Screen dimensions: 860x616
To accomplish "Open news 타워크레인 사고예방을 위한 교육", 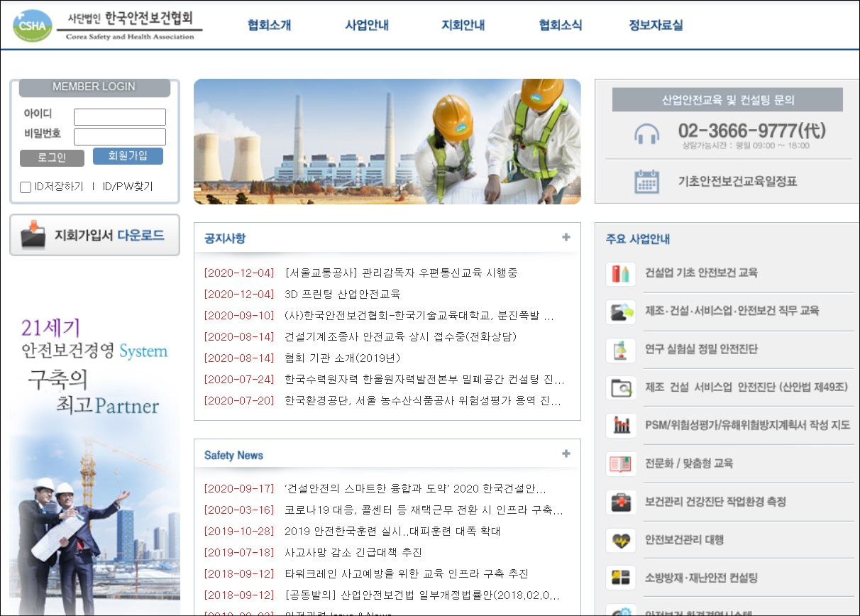I will pos(406,573).
